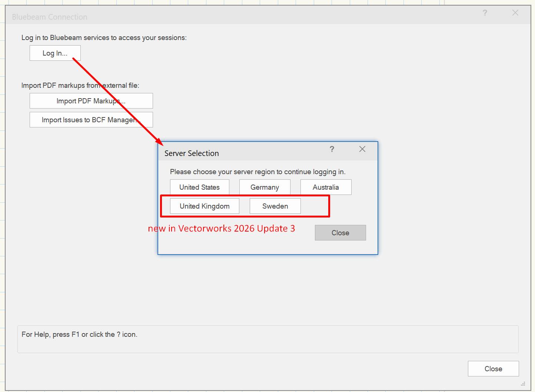
Task: Choose Import Issues to BCF Manager
Action: pyautogui.click(x=91, y=120)
